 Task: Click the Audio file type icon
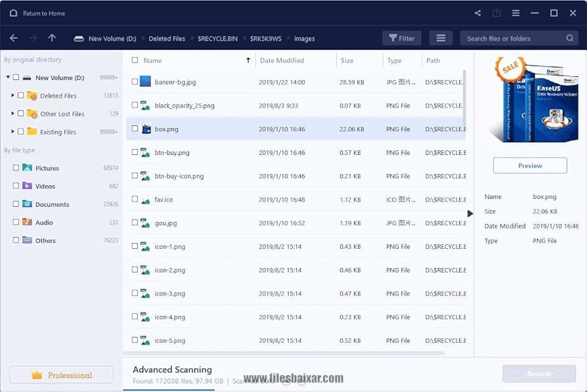click(x=27, y=222)
